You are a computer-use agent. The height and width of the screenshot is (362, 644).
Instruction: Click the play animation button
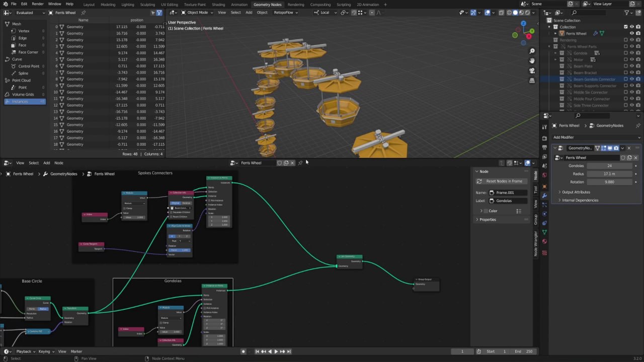pos(276,351)
